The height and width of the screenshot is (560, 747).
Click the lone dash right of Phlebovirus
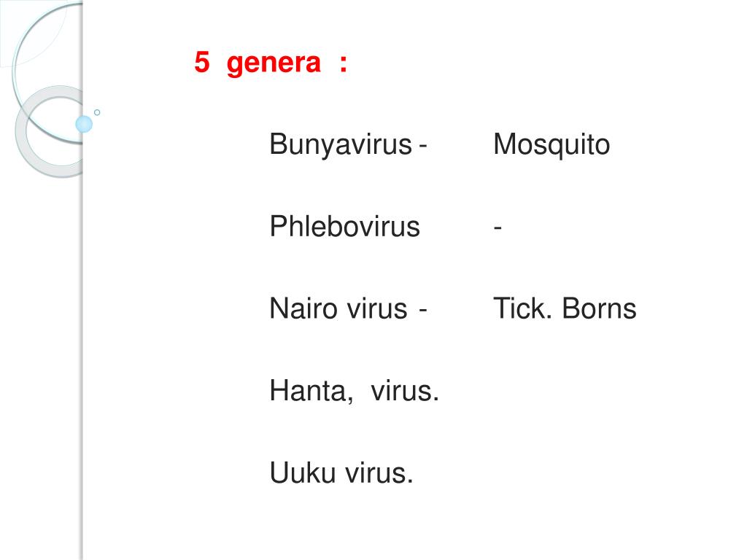click(x=498, y=228)
